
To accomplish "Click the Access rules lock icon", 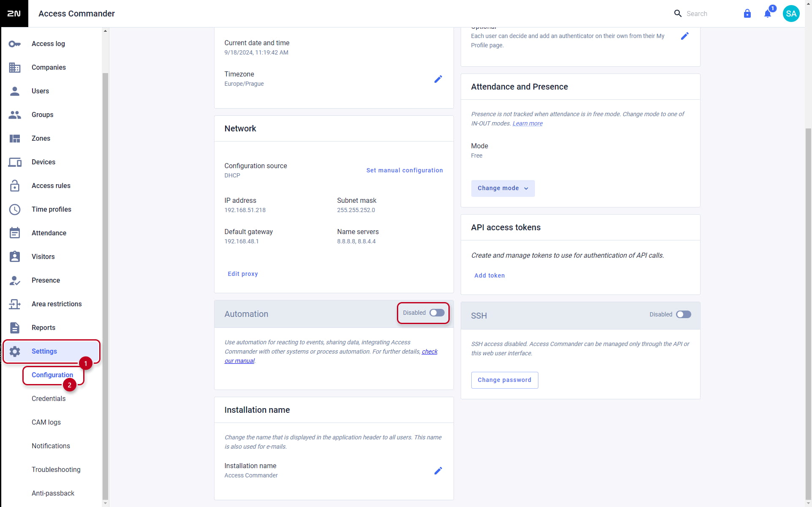I will tap(15, 186).
